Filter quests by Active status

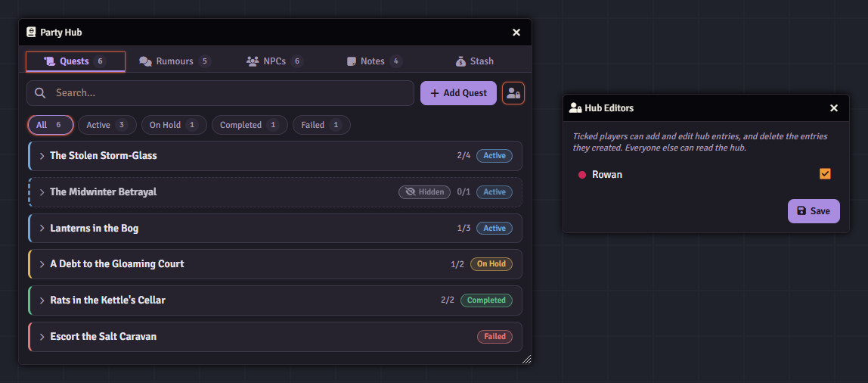tap(107, 125)
